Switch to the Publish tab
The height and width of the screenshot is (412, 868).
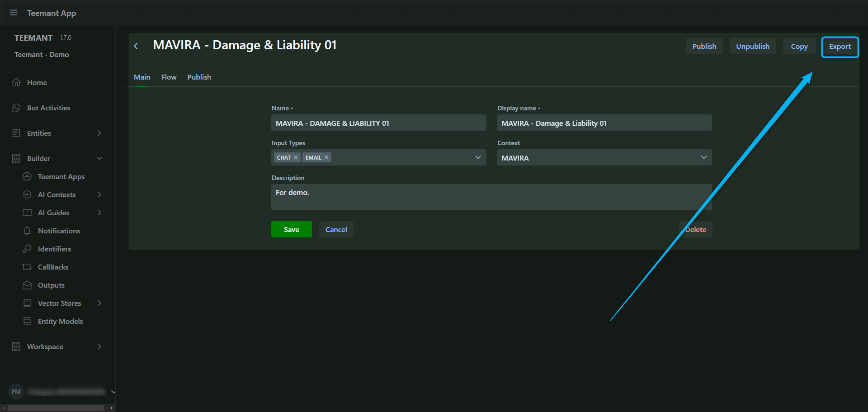199,77
